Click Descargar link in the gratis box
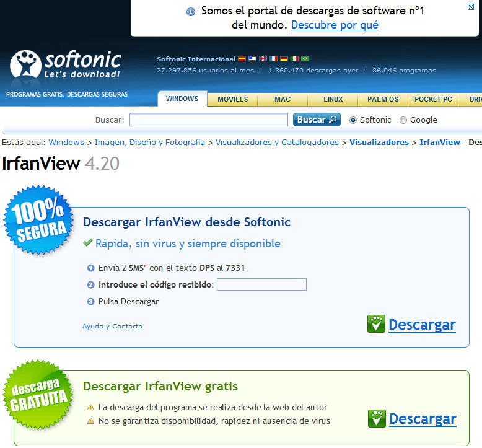Screen dimensions: 482x448 click(x=423, y=419)
